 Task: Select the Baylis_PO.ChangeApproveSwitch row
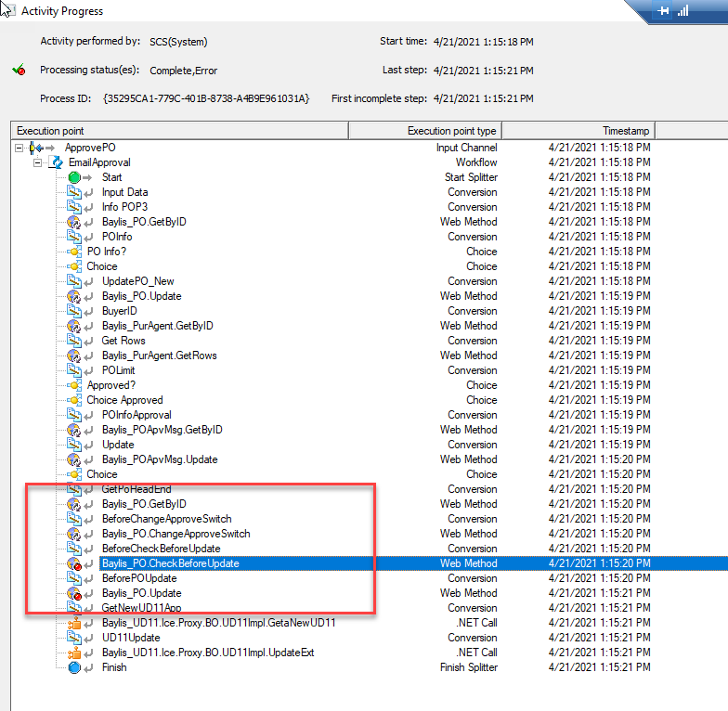[370, 534]
